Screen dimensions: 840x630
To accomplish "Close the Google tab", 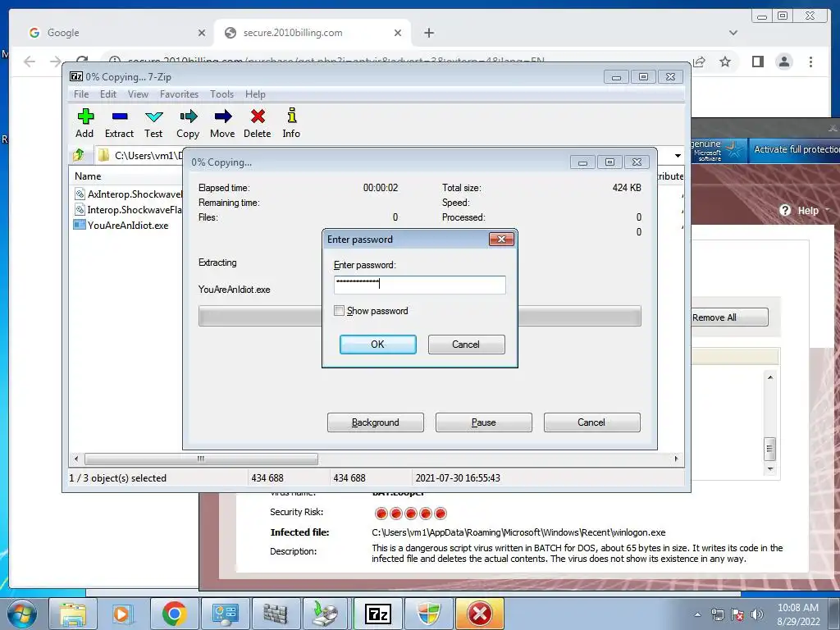I will pos(202,33).
